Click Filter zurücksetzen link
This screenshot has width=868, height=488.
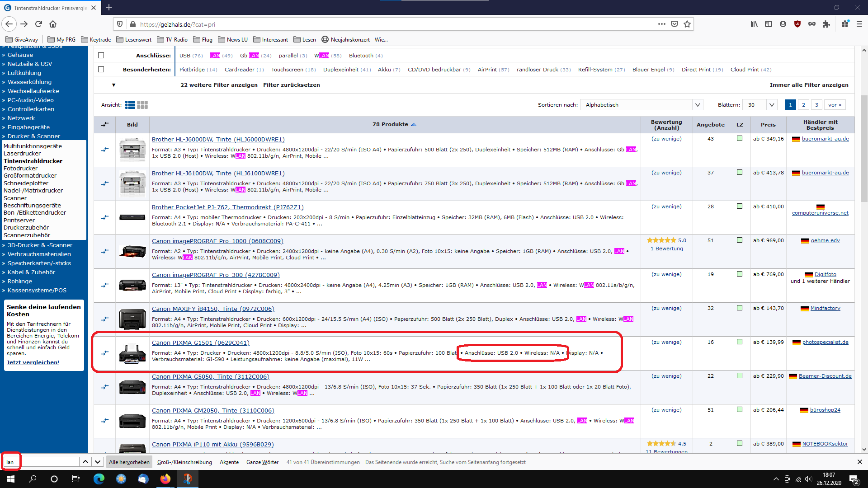(291, 85)
